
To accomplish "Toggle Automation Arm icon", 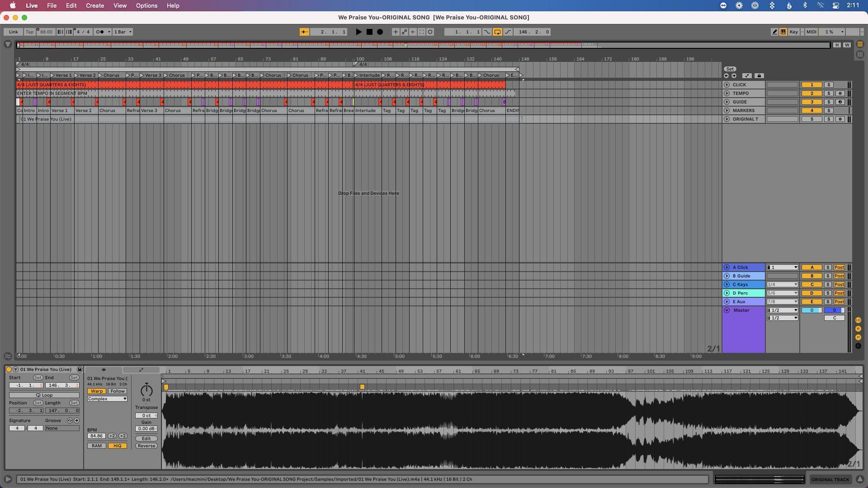I will [x=404, y=32].
